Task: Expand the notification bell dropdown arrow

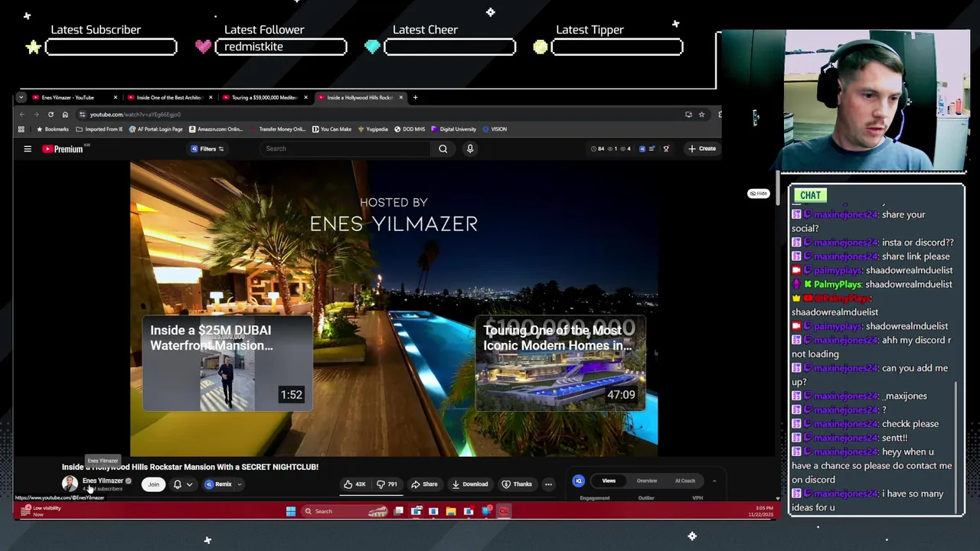Action: click(189, 484)
